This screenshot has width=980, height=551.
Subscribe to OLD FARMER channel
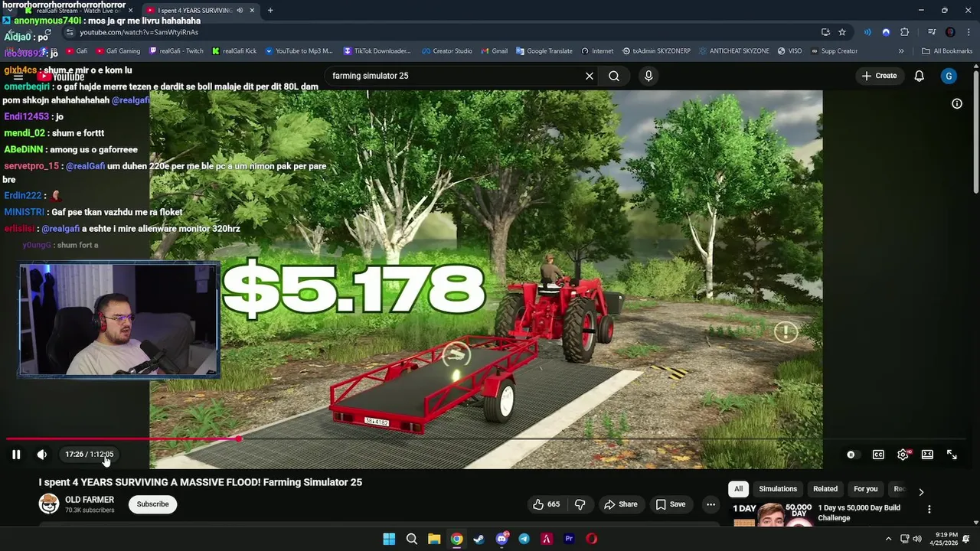pyautogui.click(x=153, y=504)
